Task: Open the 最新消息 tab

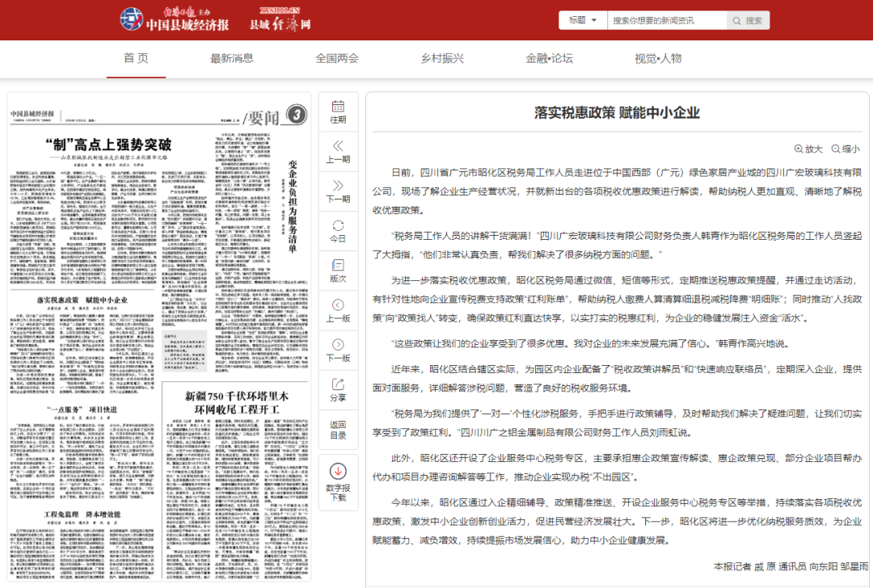Action: tap(232, 58)
